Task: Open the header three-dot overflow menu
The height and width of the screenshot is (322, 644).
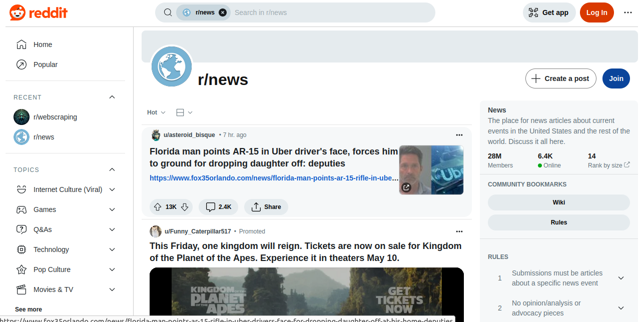Action: tap(628, 12)
